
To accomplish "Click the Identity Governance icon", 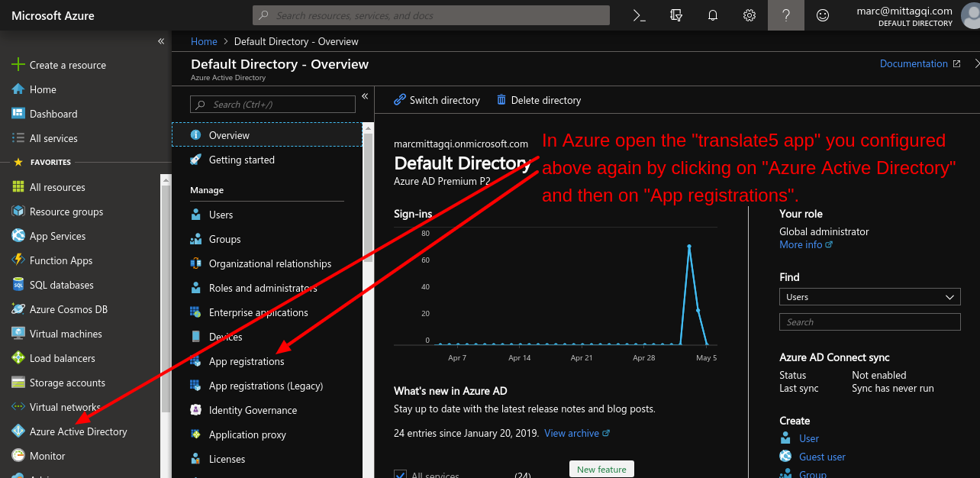I will (195, 410).
